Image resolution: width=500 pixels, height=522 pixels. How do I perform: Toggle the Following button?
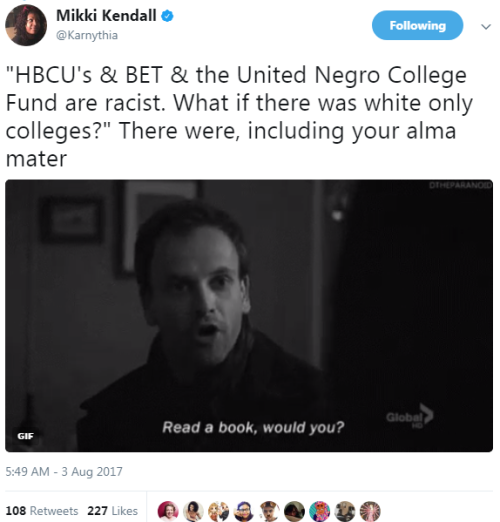pos(417,25)
